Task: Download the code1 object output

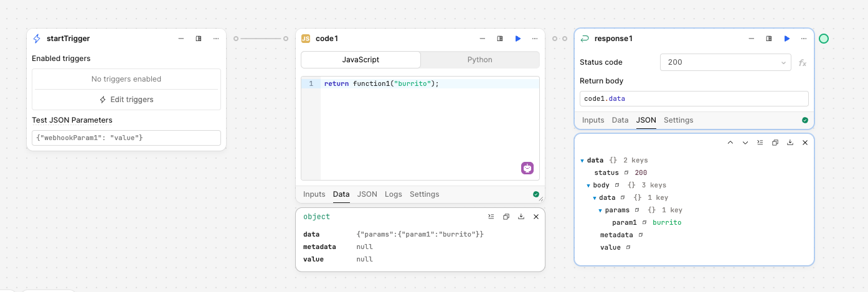Action: tap(521, 217)
